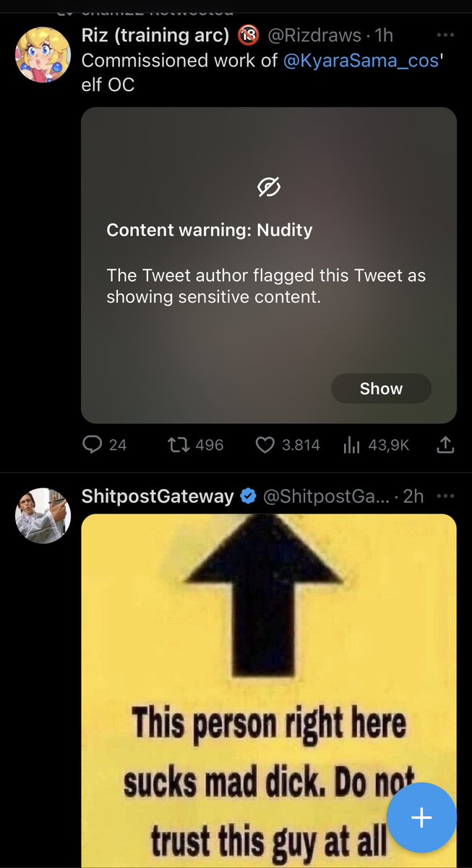472x868 pixels.
Task: View analytics bar chart icon showing 43,9K
Action: [x=351, y=445]
